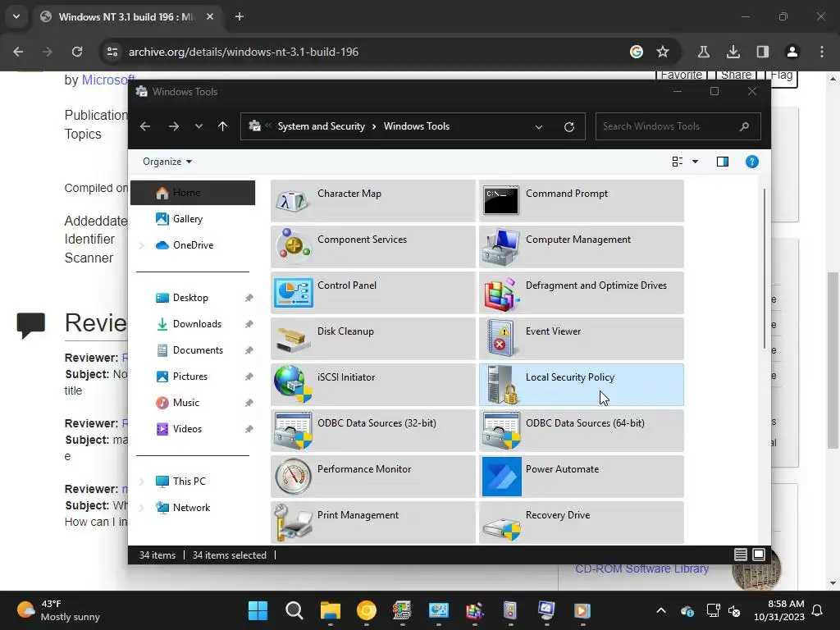Open ODBC Data Sources (64-bit)
Image resolution: width=840 pixels, height=630 pixels.
[582, 431]
